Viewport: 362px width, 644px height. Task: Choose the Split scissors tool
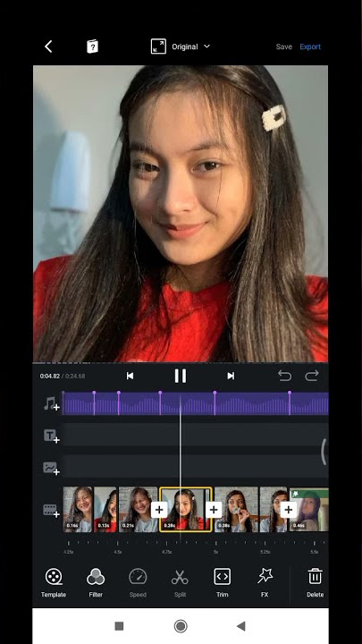[180, 582]
